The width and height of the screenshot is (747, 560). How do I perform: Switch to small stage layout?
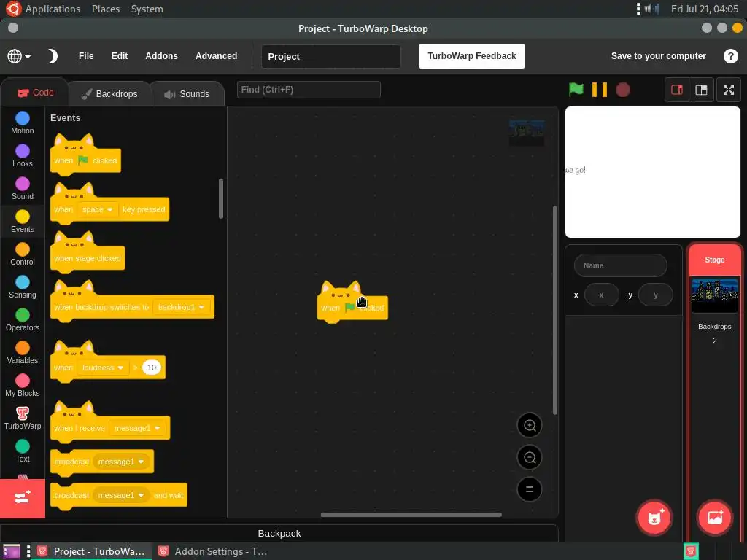[x=677, y=90]
